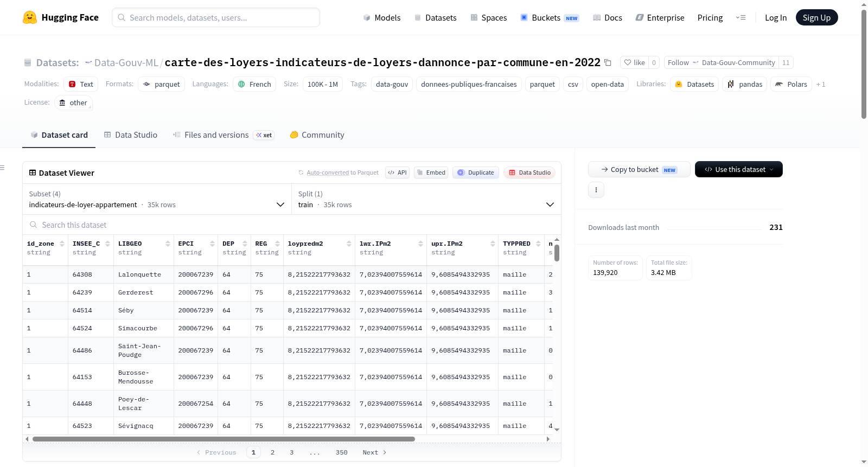Focus the main search models field

click(x=216, y=17)
